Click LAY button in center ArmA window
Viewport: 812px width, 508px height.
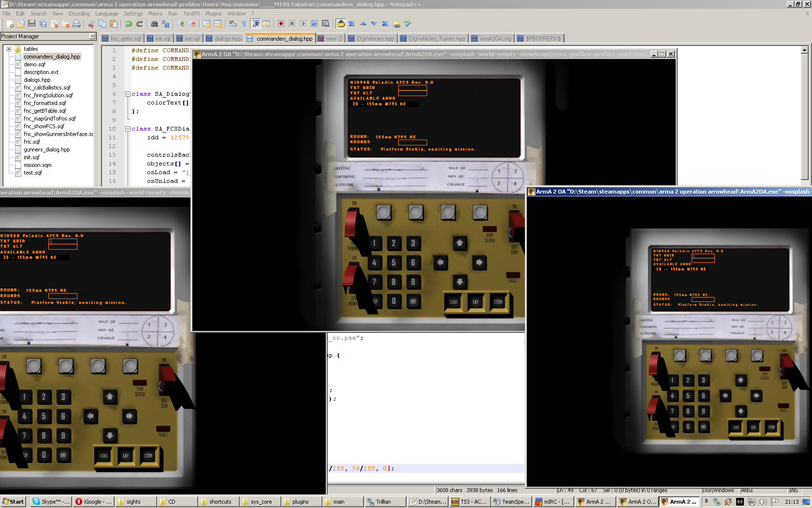click(x=476, y=302)
